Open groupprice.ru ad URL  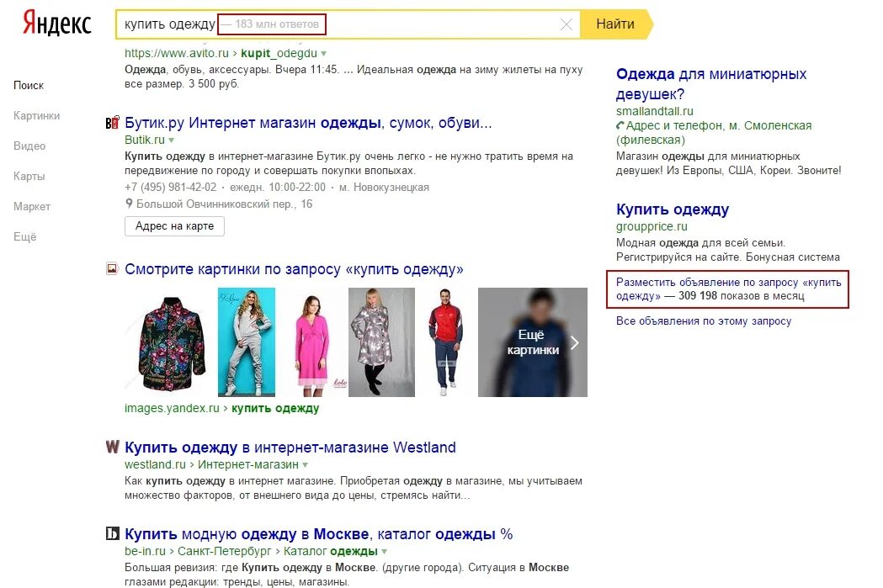tap(652, 227)
